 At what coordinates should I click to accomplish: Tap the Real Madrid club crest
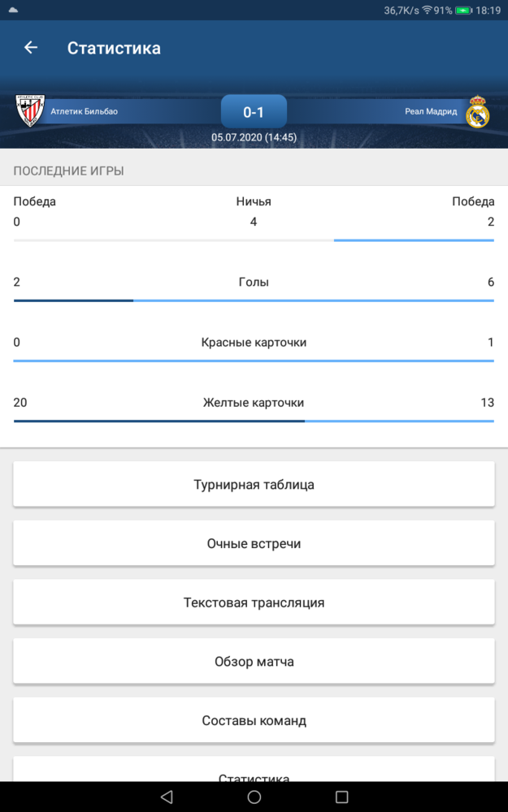pyautogui.click(x=477, y=111)
